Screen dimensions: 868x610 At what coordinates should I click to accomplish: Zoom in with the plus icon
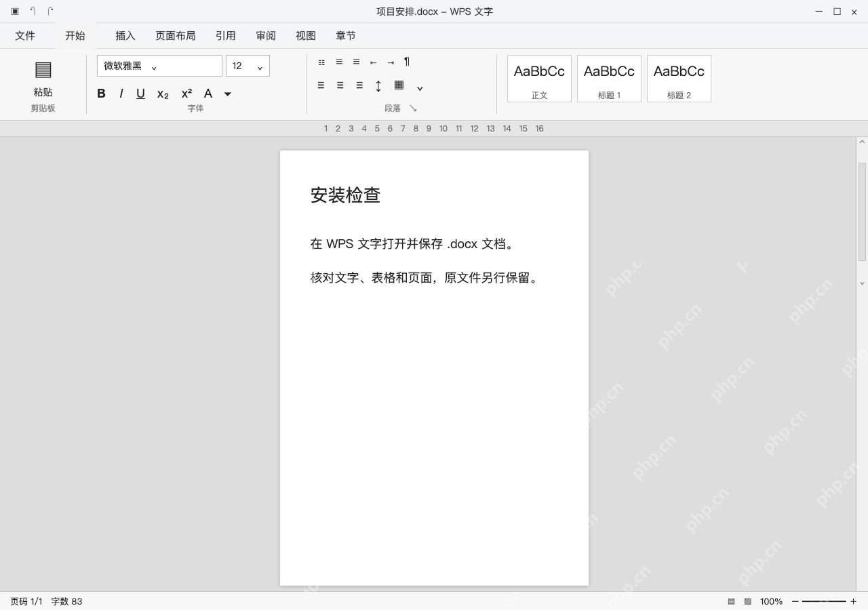pos(853,601)
